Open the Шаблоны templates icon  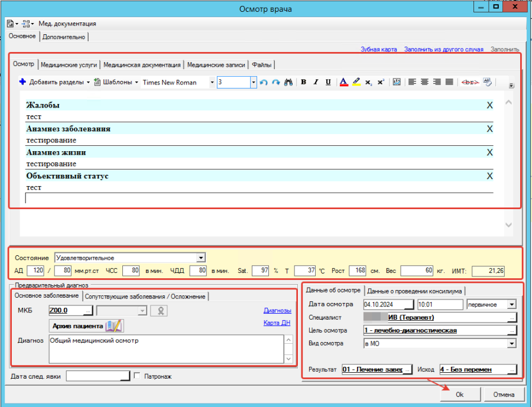97,82
